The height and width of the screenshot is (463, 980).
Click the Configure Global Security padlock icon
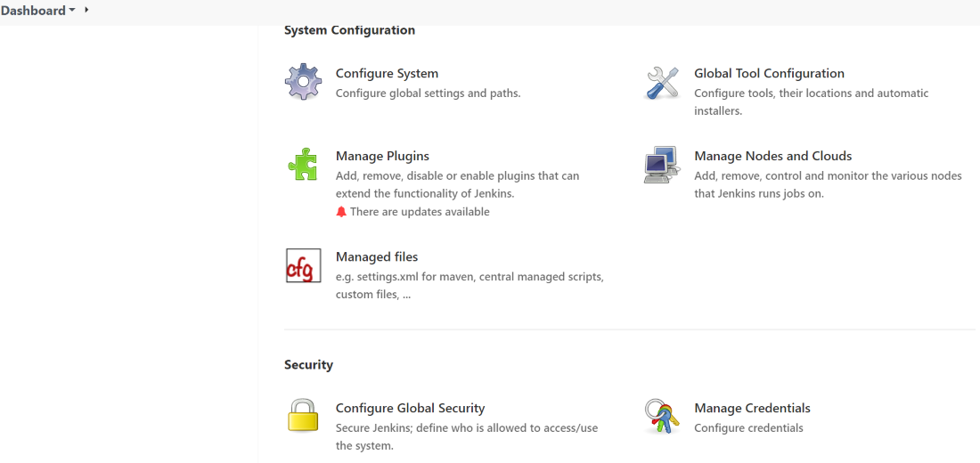[x=303, y=416]
